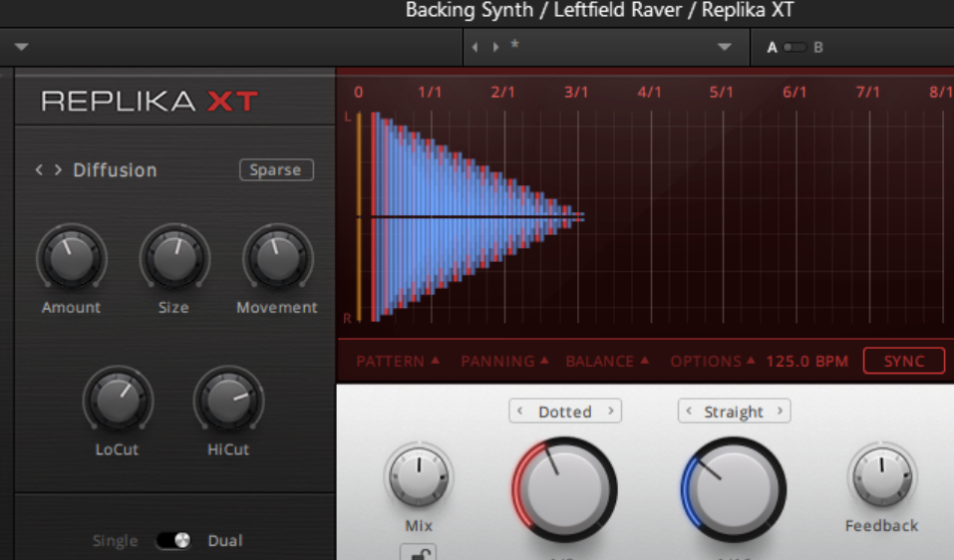Select previous effect before Diffusion
This screenshot has width=954, height=560.
pos(39,170)
